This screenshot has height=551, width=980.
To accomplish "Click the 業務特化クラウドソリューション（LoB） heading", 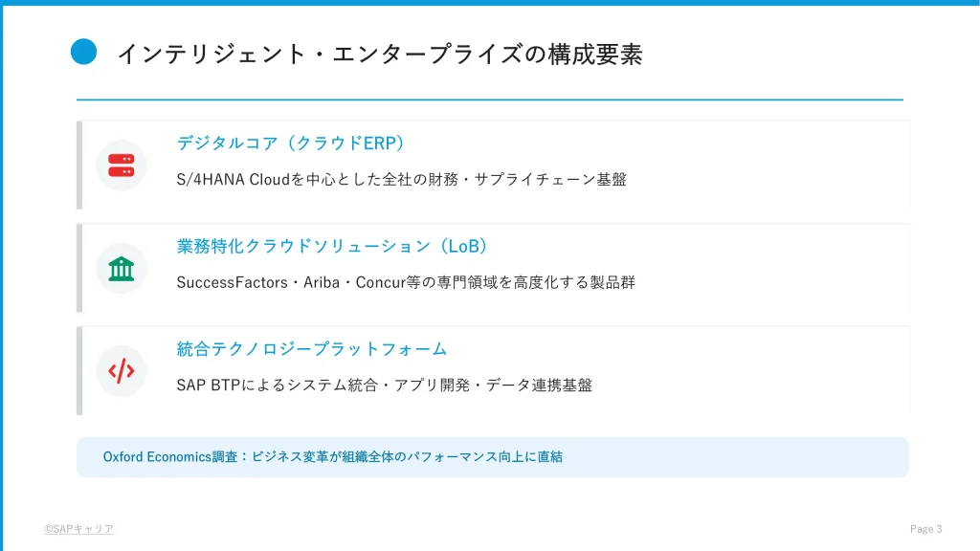I will pos(332,247).
